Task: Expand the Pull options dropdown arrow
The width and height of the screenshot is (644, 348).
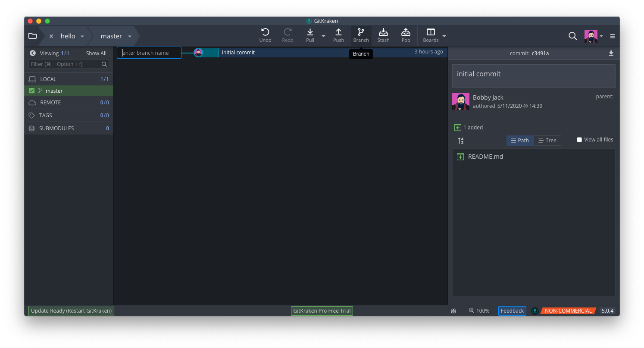Action: [323, 36]
